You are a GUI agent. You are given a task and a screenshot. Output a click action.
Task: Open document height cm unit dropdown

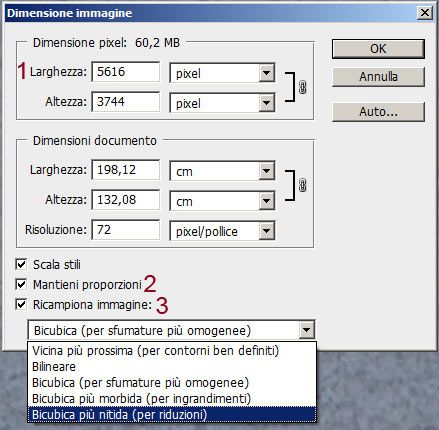pyautogui.click(x=267, y=201)
